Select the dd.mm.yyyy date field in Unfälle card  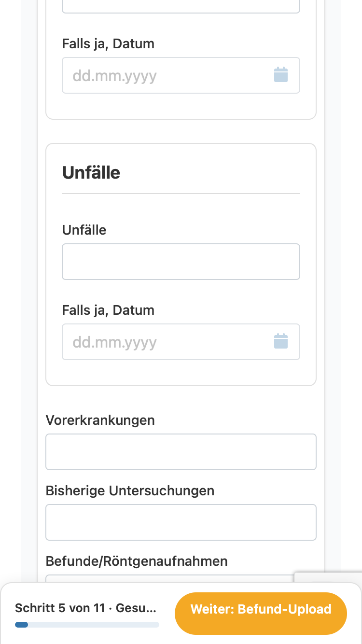tap(181, 342)
